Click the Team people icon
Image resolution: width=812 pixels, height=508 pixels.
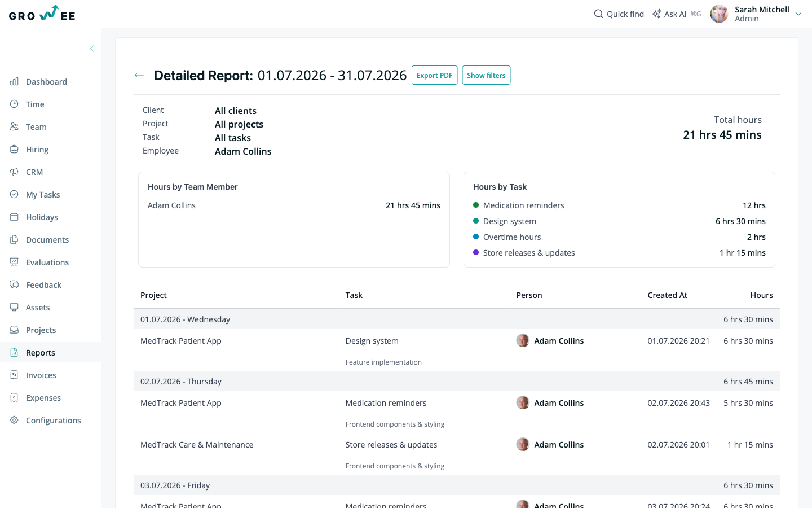14,127
